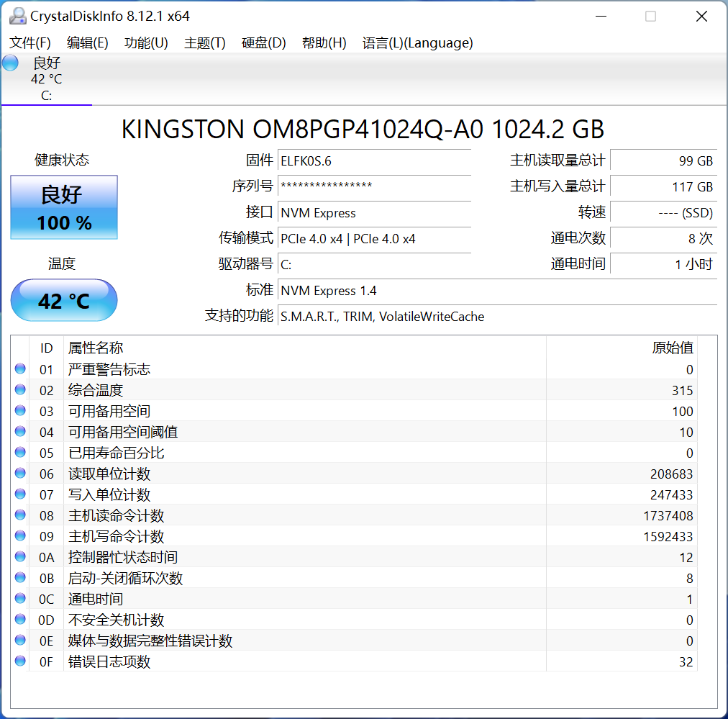Click status orb for 0B 启动-关闭循环次数
The width and height of the screenshot is (728, 719).
(x=20, y=578)
